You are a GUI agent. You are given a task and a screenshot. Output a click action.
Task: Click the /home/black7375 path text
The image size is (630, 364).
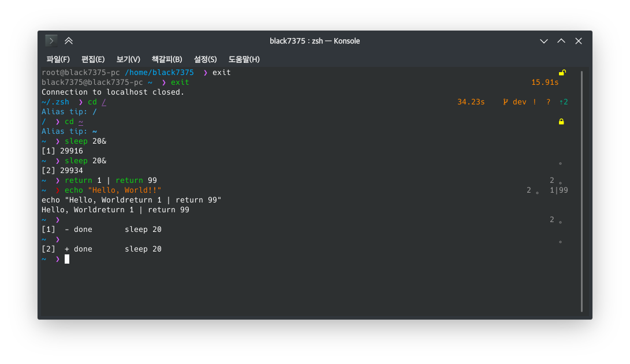coord(159,72)
